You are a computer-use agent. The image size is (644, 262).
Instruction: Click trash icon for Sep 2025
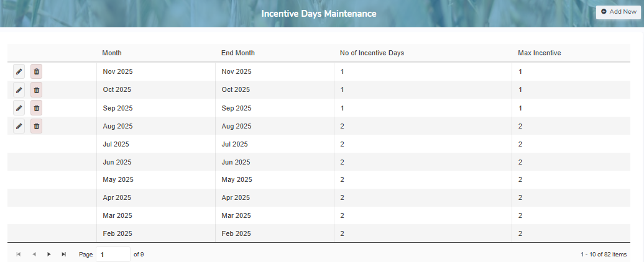coord(37,108)
